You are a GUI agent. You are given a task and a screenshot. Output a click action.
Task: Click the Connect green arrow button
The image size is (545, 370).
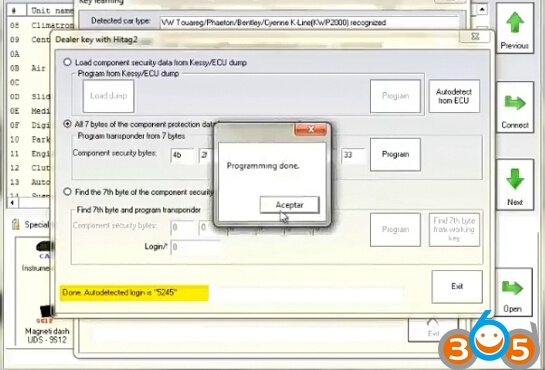click(515, 107)
